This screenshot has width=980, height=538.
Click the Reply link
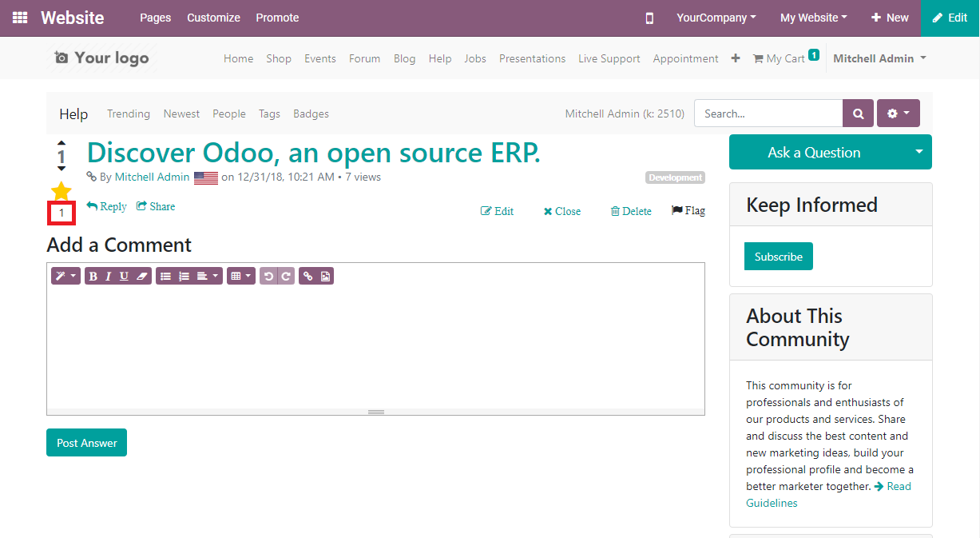[x=107, y=206]
